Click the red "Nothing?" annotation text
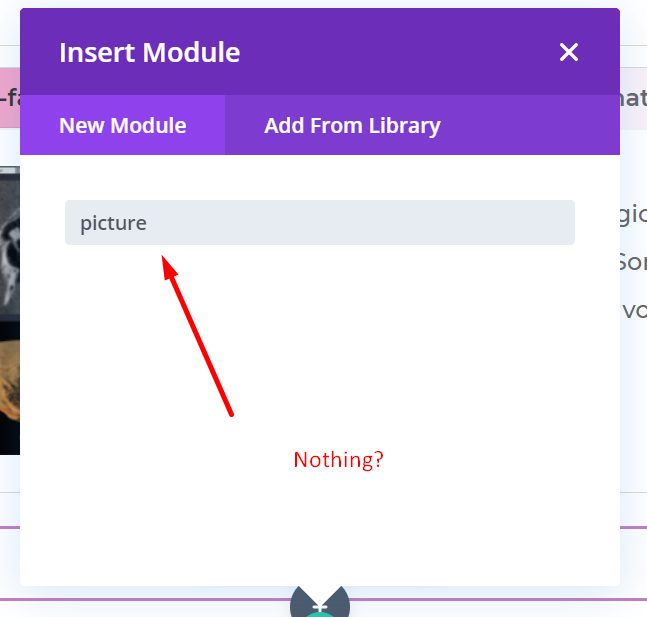647x617 pixels. (x=338, y=460)
